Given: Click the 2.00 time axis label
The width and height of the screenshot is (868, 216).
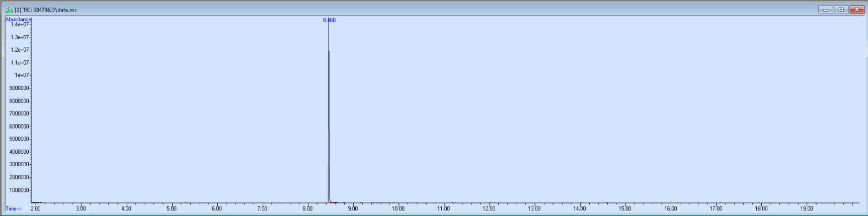Looking at the screenshot, I should coord(35,208).
